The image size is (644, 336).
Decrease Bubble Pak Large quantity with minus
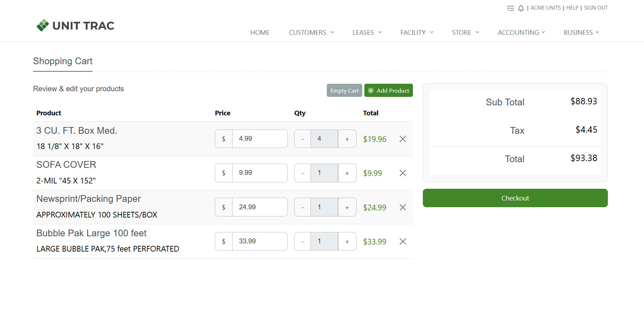coord(302,242)
